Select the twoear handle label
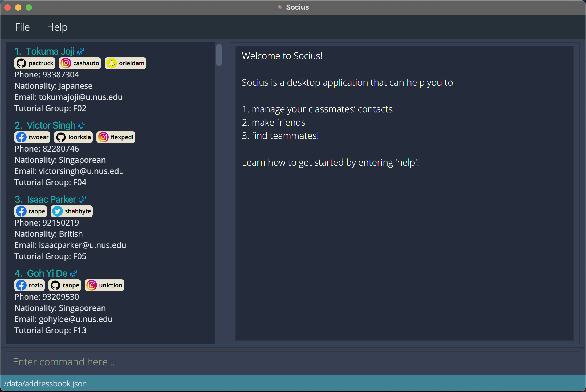Viewport: 586px width, 392px height. [x=39, y=137]
